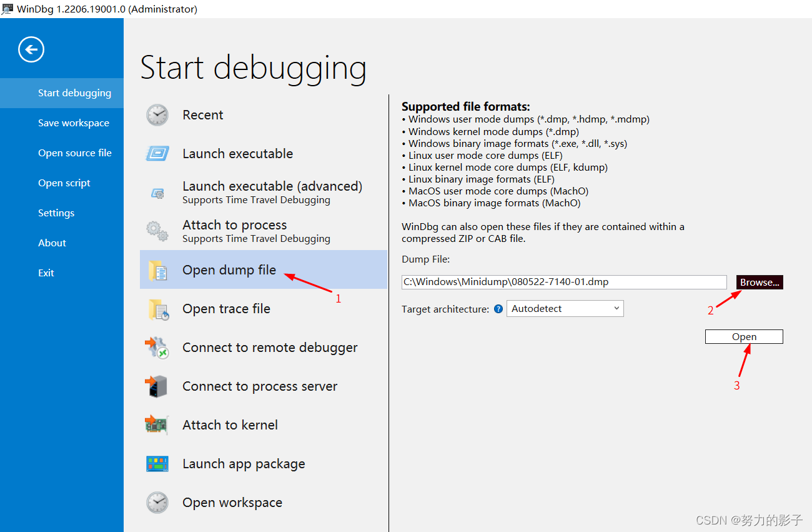Viewport: 812px width, 532px height.
Task: Click the Open dump file folder icon
Action: click(157, 270)
